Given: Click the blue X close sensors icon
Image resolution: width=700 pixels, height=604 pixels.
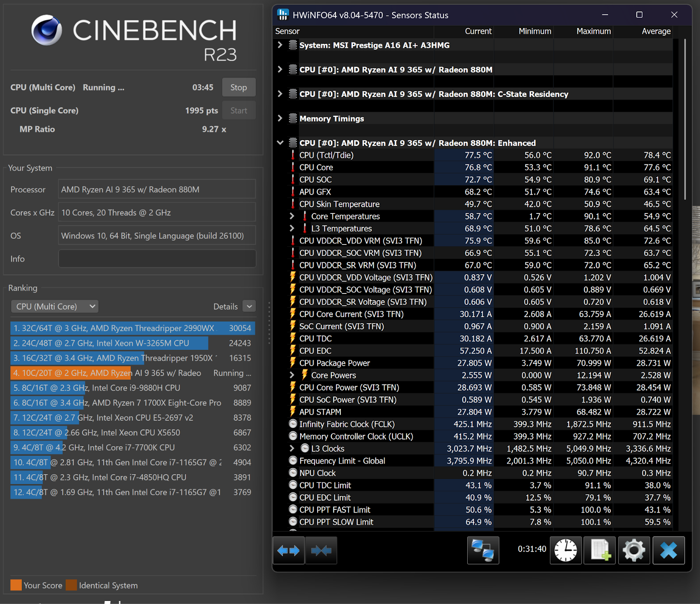Looking at the screenshot, I should (x=668, y=550).
